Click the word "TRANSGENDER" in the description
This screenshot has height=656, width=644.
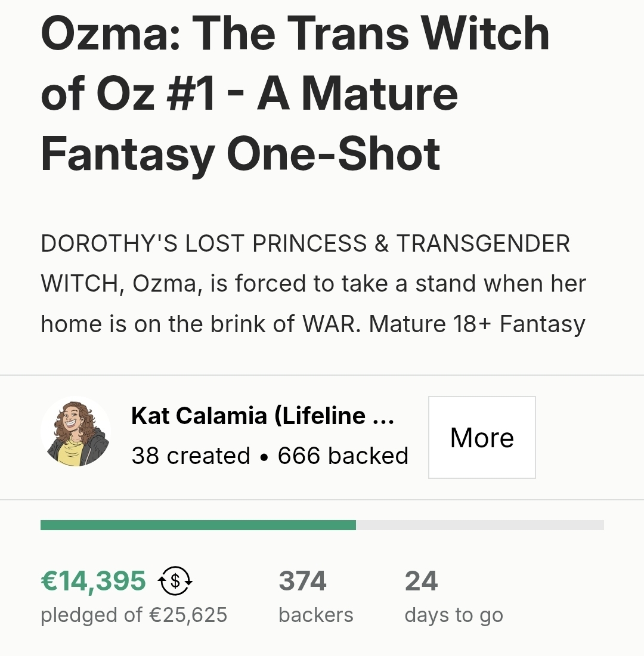coord(483,243)
